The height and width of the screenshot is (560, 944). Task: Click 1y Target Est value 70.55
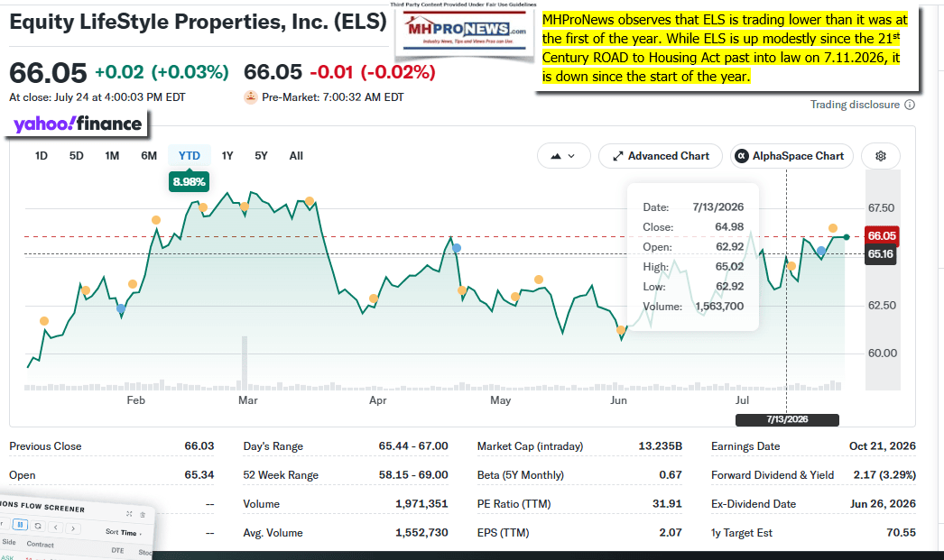click(902, 533)
